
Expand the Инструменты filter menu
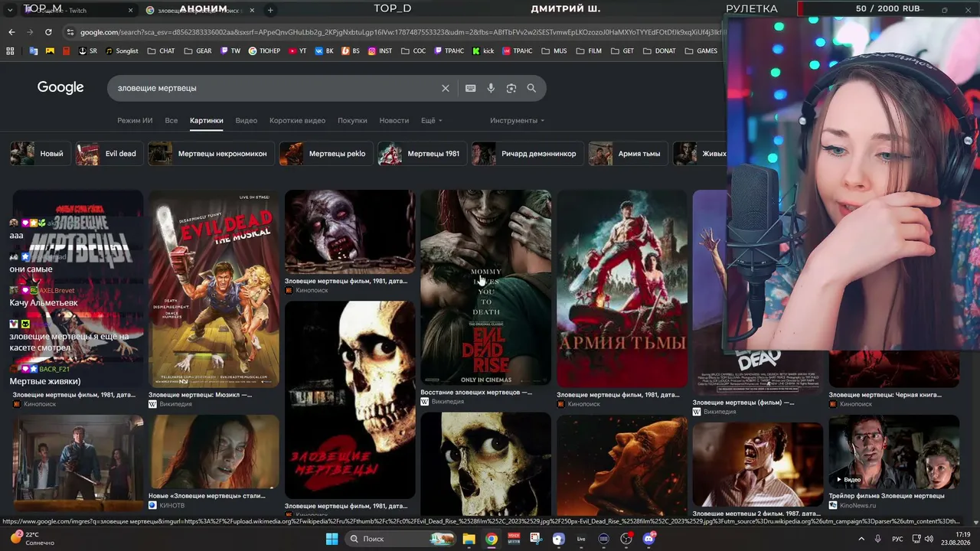coord(517,121)
